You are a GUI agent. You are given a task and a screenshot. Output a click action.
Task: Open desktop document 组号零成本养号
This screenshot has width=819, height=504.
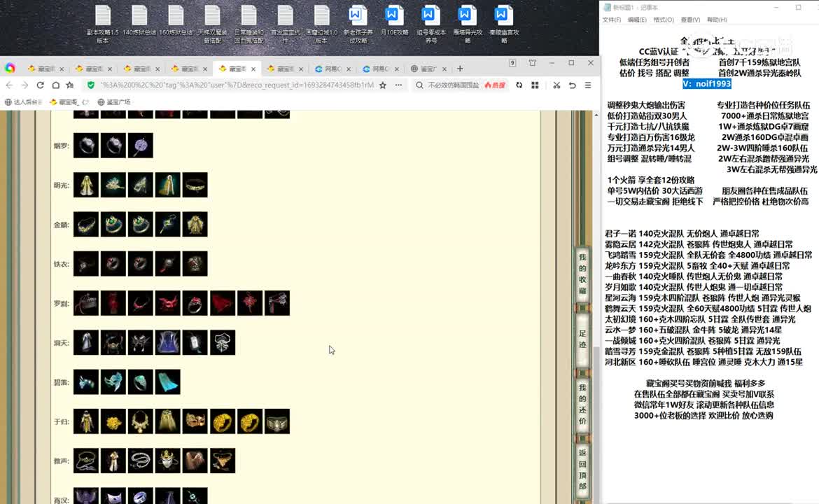(431, 24)
